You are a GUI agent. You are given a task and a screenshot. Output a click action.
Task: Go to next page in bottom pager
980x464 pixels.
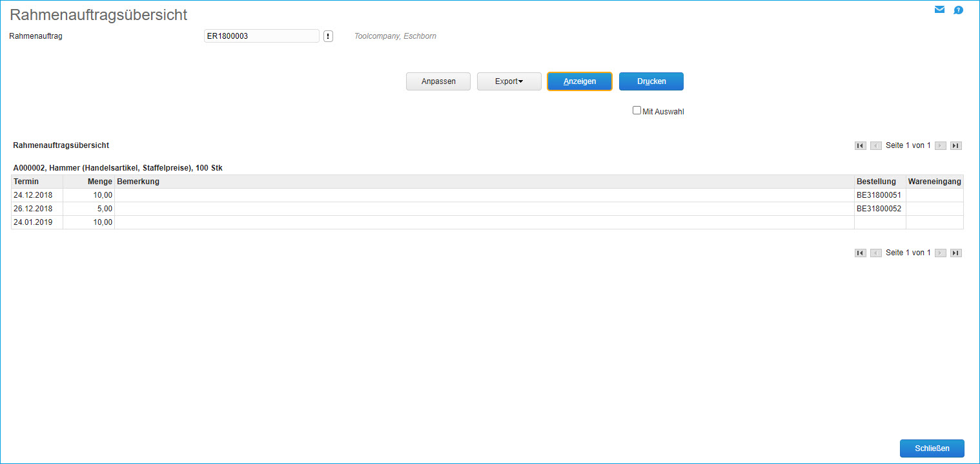(941, 253)
